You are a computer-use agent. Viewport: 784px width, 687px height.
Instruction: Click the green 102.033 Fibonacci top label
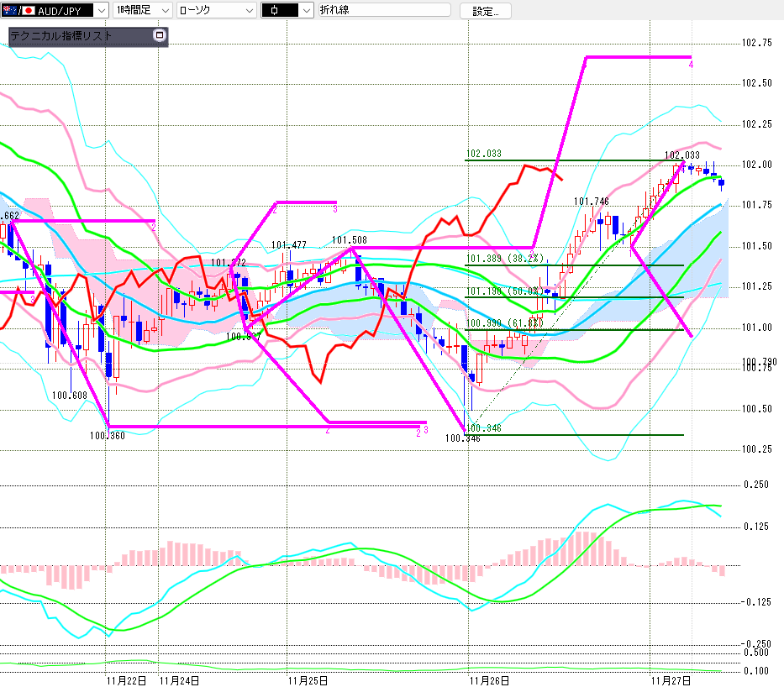click(483, 154)
